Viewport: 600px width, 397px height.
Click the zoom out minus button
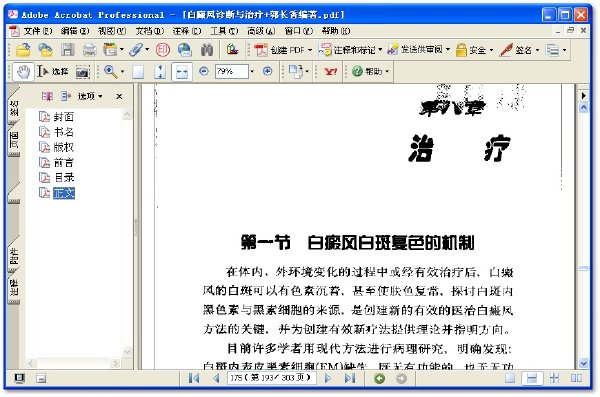(x=204, y=71)
